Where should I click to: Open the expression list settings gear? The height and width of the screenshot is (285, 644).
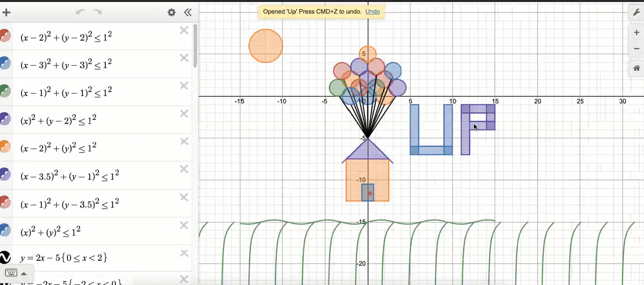(x=171, y=12)
